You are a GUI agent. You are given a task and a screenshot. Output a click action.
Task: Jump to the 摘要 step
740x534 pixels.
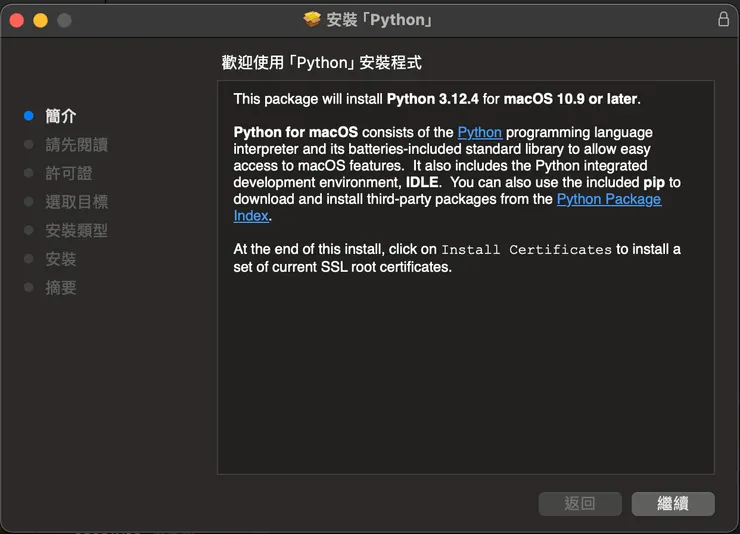(61, 288)
